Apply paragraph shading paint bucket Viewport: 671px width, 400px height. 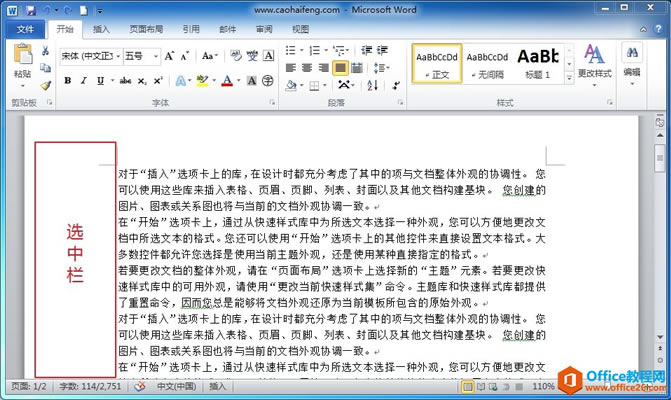pos(291,86)
